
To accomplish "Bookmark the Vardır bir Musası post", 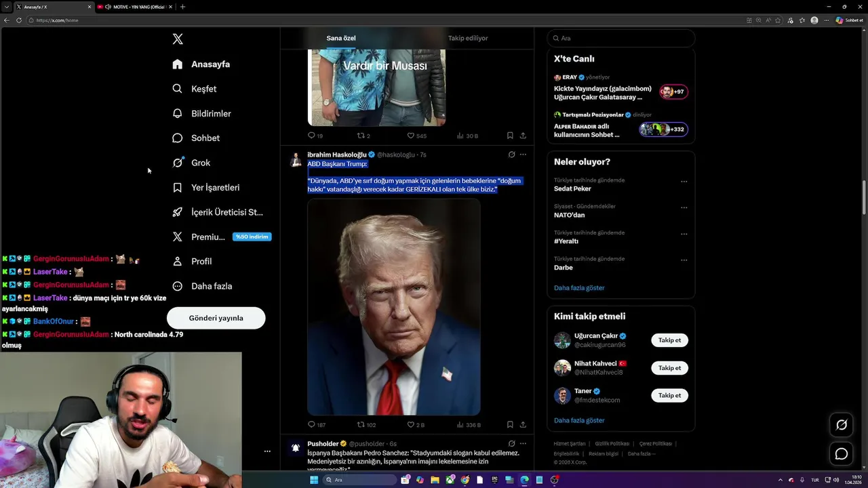I will (x=510, y=136).
